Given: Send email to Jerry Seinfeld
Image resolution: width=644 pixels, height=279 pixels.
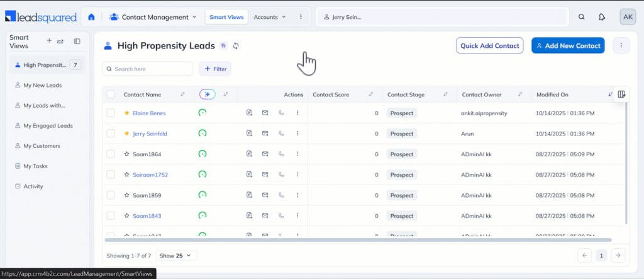Looking at the screenshot, I should [265, 134].
